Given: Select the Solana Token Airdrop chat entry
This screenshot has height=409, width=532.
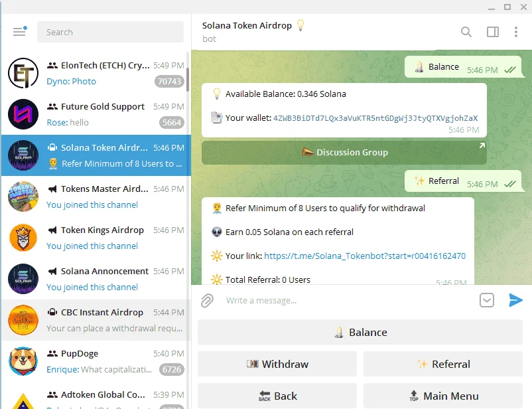Looking at the screenshot, I should [x=96, y=155].
